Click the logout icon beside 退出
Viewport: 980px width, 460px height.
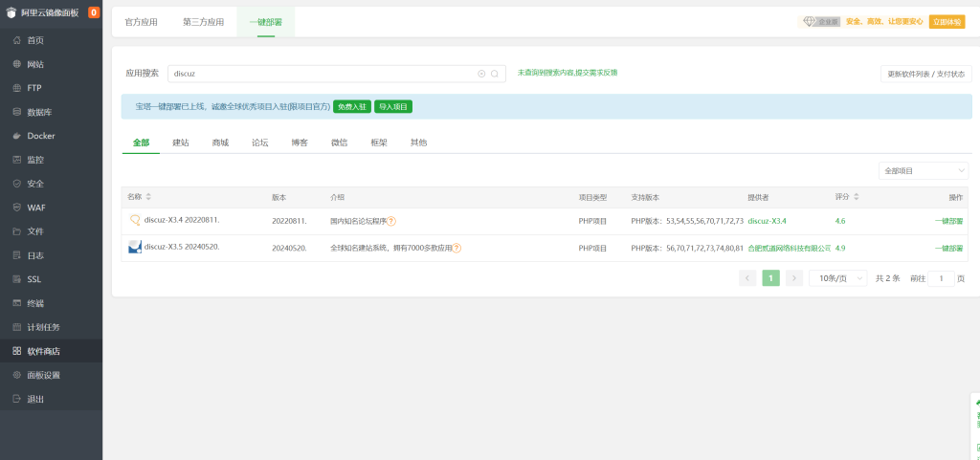click(x=17, y=399)
